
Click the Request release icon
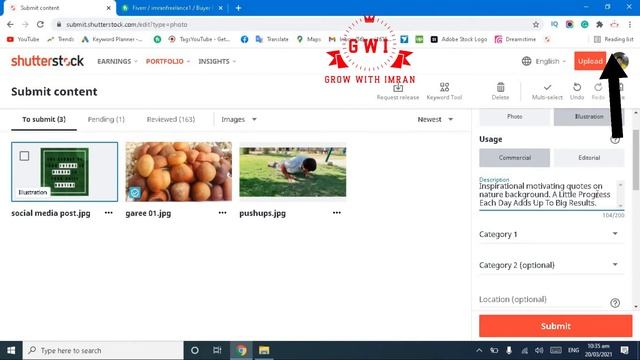tap(398, 88)
